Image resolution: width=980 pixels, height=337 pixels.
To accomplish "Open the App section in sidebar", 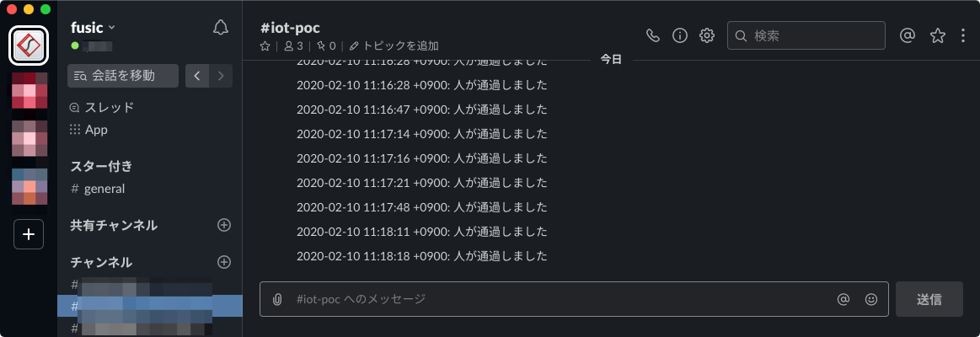I will 88,130.
